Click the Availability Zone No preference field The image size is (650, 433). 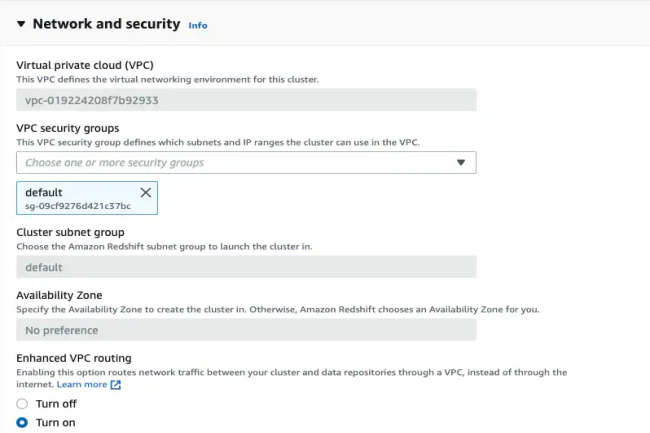click(x=246, y=330)
